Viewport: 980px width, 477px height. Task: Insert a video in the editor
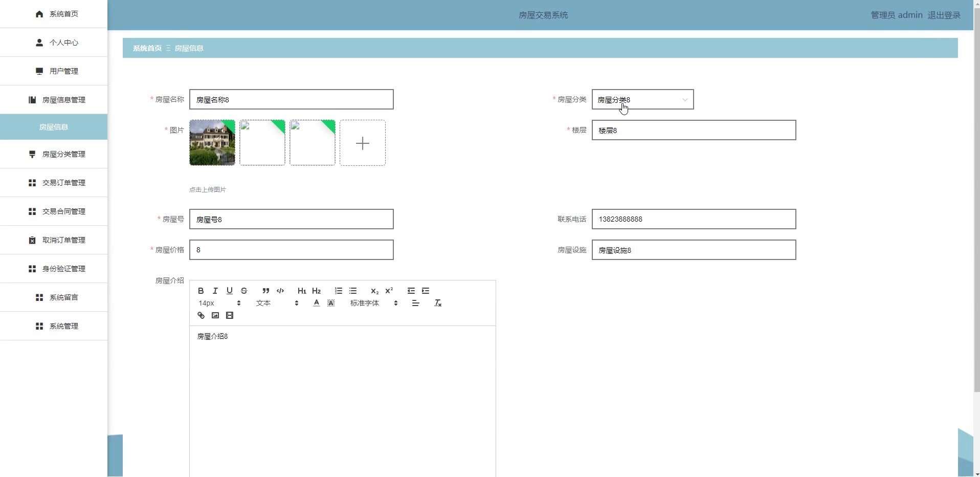coord(230,315)
